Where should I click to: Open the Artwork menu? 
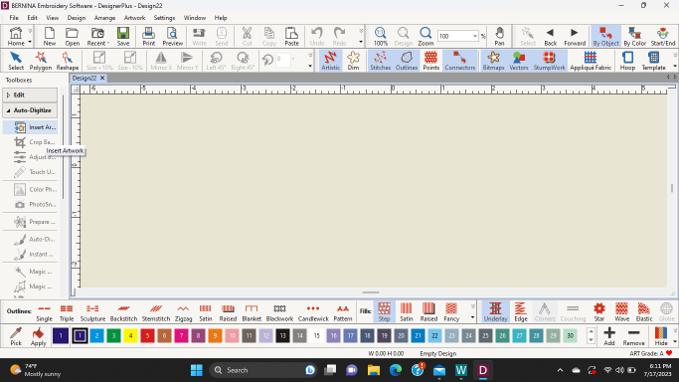coord(135,18)
